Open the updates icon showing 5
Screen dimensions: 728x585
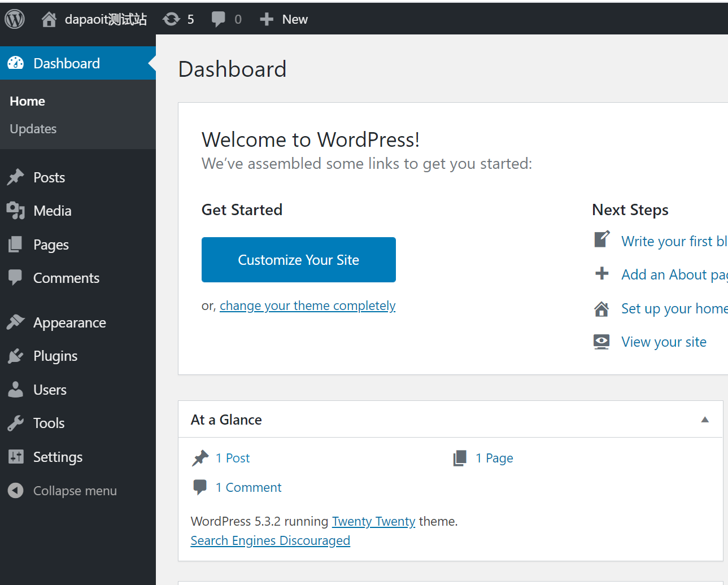pyautogui.click(x=171, y=19)
